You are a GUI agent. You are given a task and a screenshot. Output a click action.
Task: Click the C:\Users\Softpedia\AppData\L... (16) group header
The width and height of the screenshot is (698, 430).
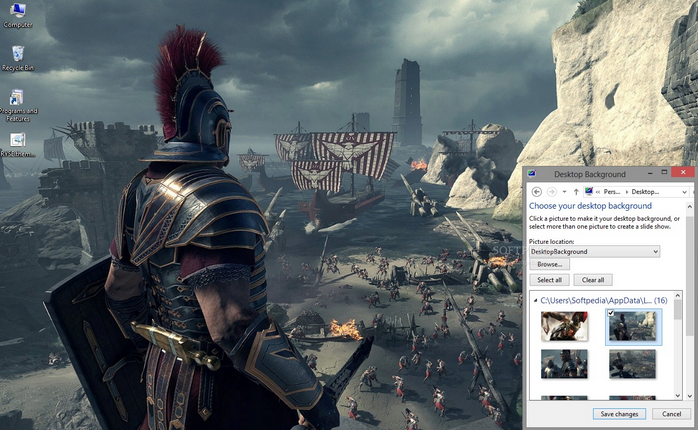604,300
